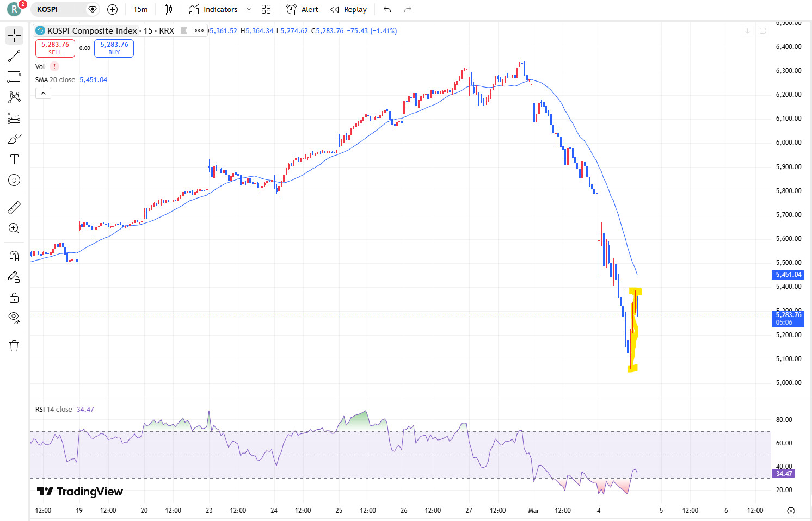The height and width of the screenshot is (521, 812).
Task: Toggle stay in drawing mode
Action: 14,277
